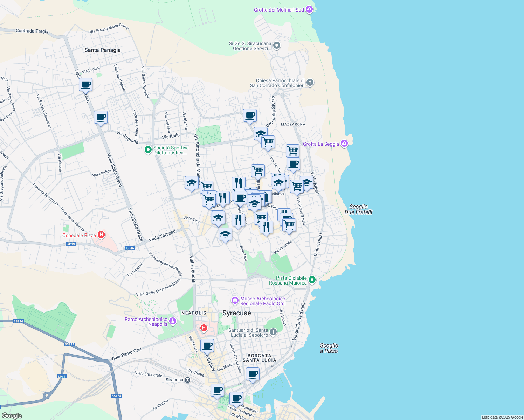This screenshot has height=420, width=524.
Task: Select the green marker at Società Sportiva Dilettantistica
Action: click(x=149, y=149)
